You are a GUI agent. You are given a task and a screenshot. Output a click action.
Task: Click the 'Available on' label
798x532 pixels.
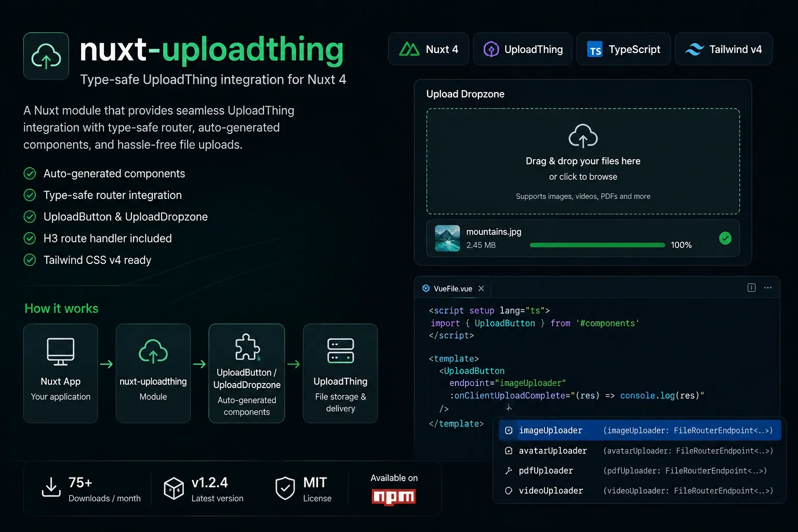(394, 478)
